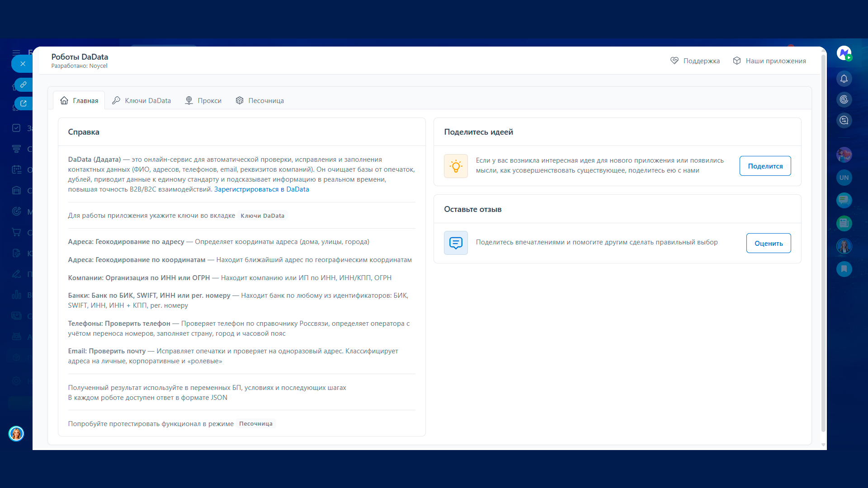This screenshot has height=488, width=868.
Task: Click the panel's vertical scrollbar
Action: (x=823, y=244)
